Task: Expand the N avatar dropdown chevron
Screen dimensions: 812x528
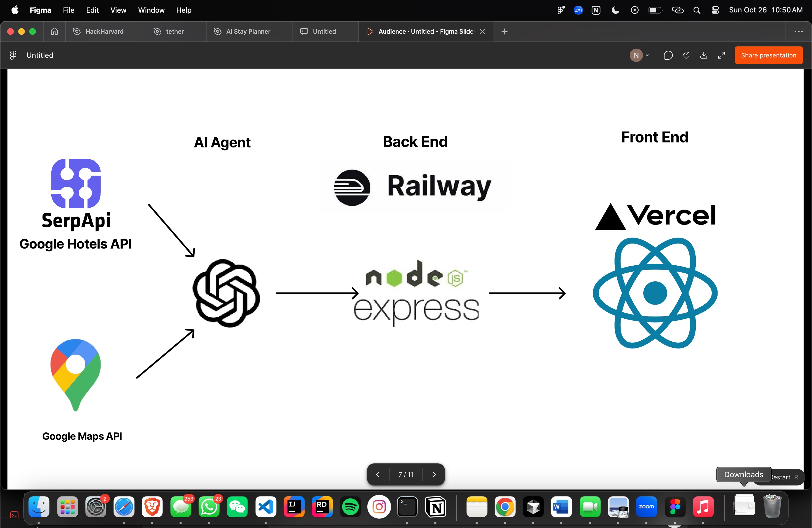Action: [647, 55]
